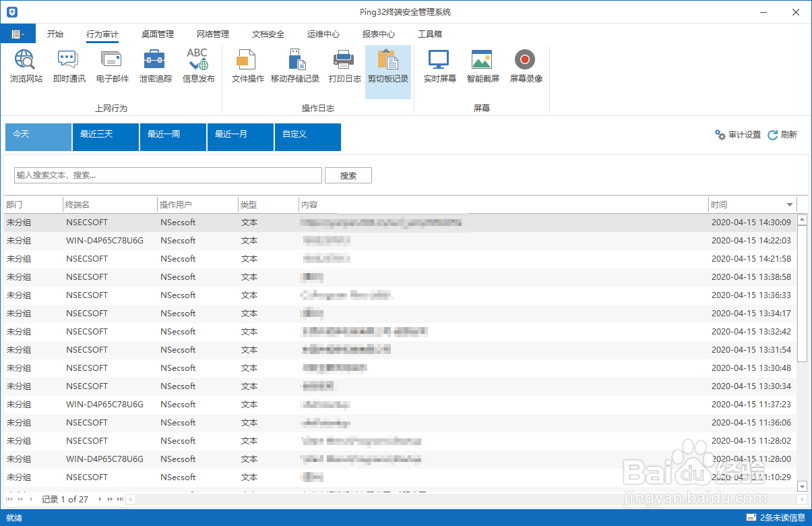The height and width of the screenshot is (526, 812).
Task: Open the blue application menu dropdown
Action: (x=18, y=34)
